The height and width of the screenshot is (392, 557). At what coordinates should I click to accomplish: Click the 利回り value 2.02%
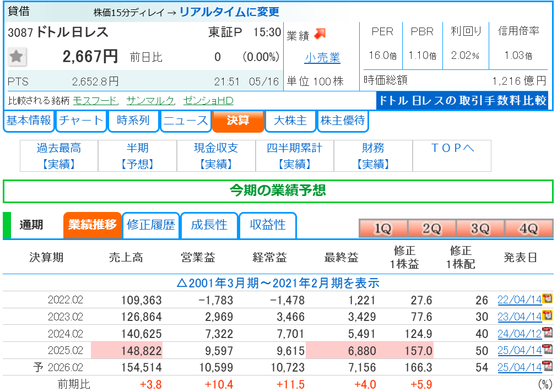466,56
